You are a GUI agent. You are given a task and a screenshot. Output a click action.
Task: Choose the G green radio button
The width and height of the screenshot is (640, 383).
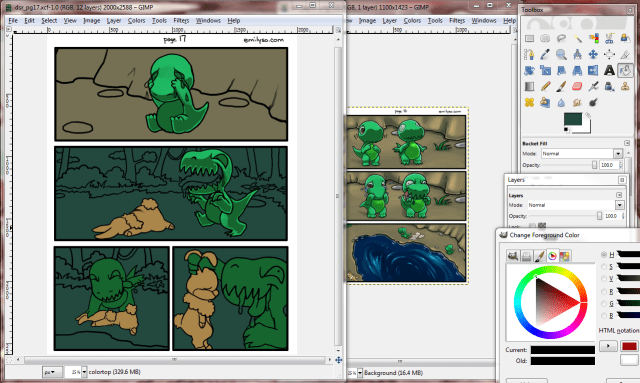[x=604, y=303]
